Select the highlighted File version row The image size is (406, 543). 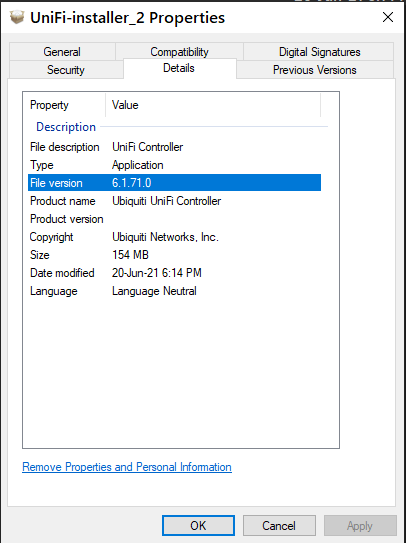[174, 183]
